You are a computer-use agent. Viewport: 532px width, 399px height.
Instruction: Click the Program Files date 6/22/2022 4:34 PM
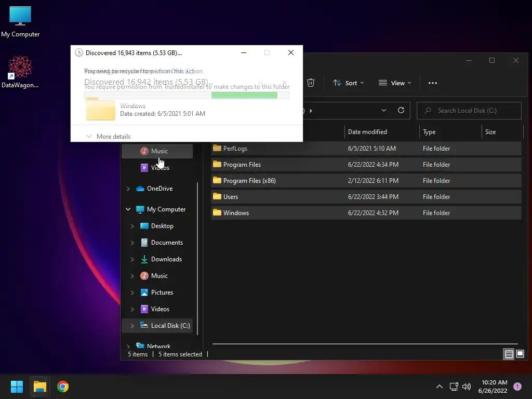pos(373,165)
